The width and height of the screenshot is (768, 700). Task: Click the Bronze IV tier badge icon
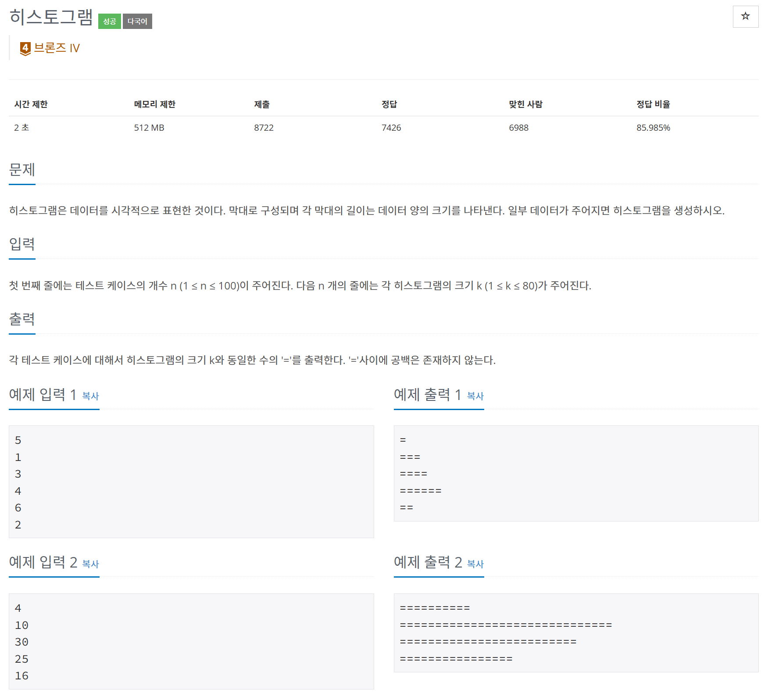[x=25, y=48]
